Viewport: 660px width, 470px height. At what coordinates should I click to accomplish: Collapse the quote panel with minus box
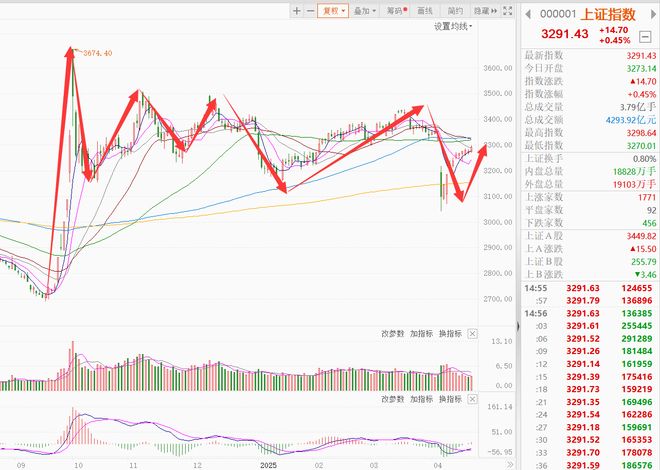click(x=645, y=37)
